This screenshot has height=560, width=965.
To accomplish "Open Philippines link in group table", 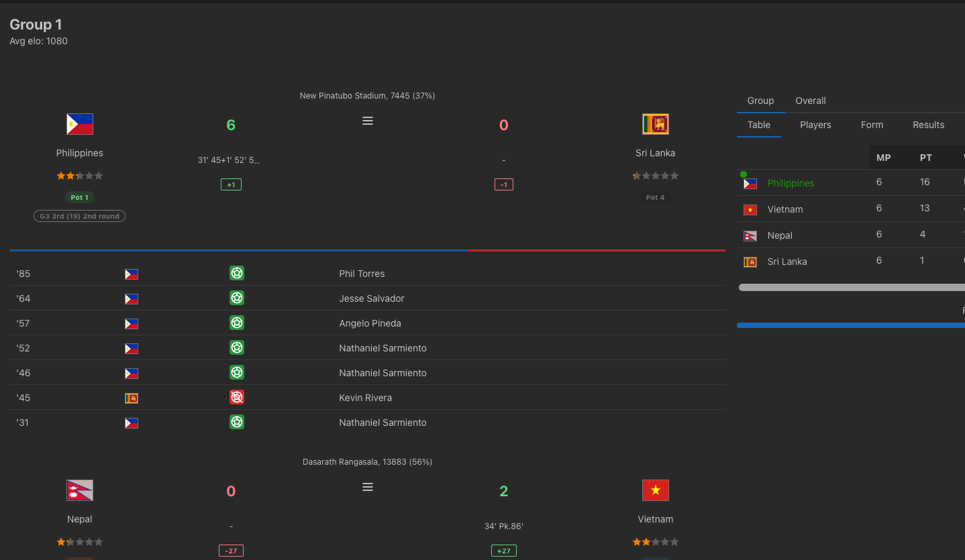I will [791, 183].
